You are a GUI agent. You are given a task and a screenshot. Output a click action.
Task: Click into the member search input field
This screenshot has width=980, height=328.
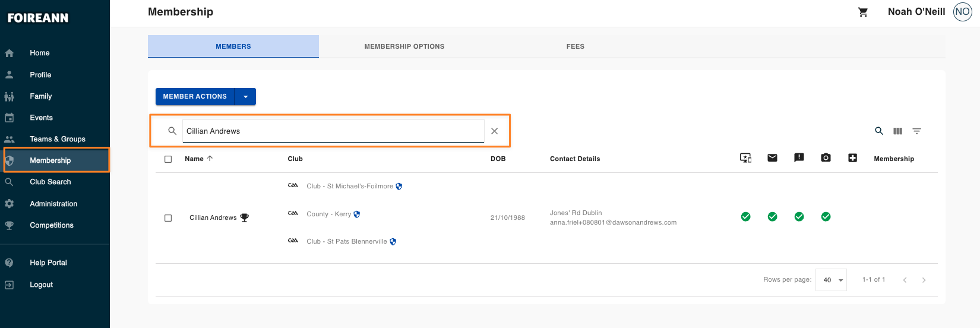tap(333, 131)
